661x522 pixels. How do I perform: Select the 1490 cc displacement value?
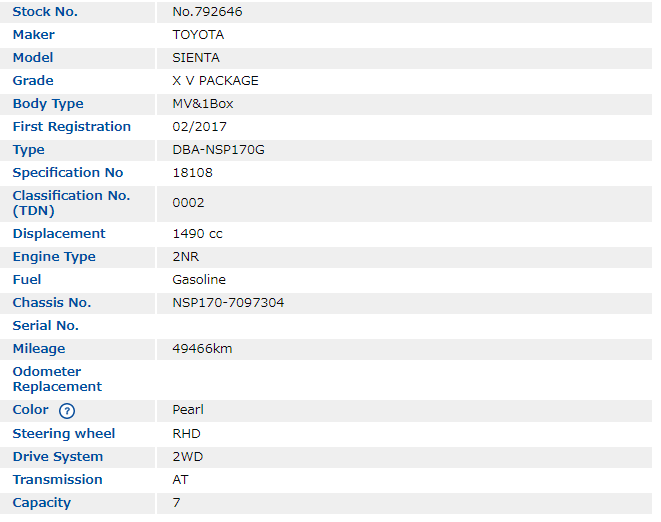[x=197, y=234]
